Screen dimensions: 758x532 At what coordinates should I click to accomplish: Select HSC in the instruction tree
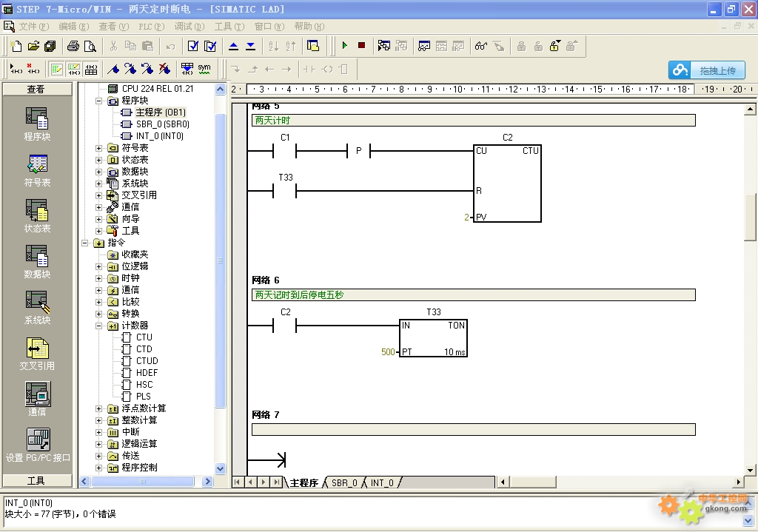144,385
